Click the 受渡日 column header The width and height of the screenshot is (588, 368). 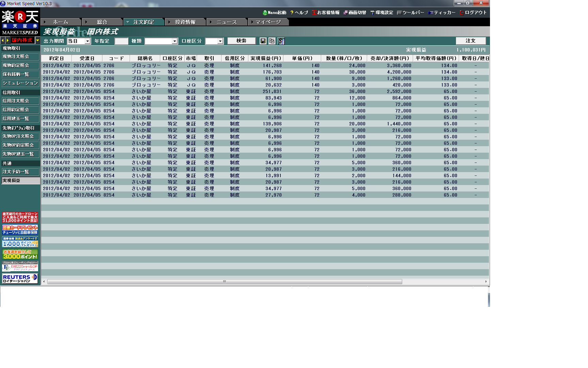point(87,59)
